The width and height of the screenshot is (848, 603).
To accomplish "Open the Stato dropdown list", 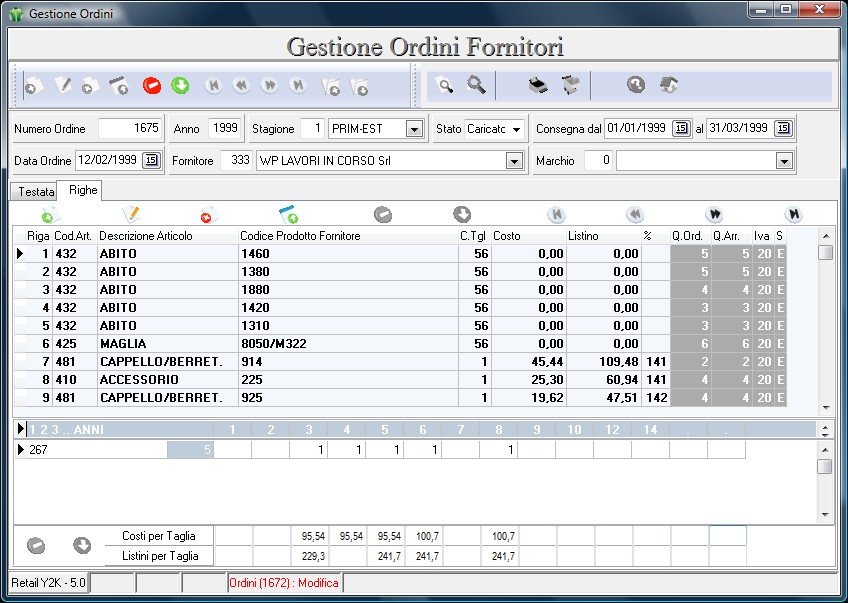I will pyautogui.click(x=516, y=129).
